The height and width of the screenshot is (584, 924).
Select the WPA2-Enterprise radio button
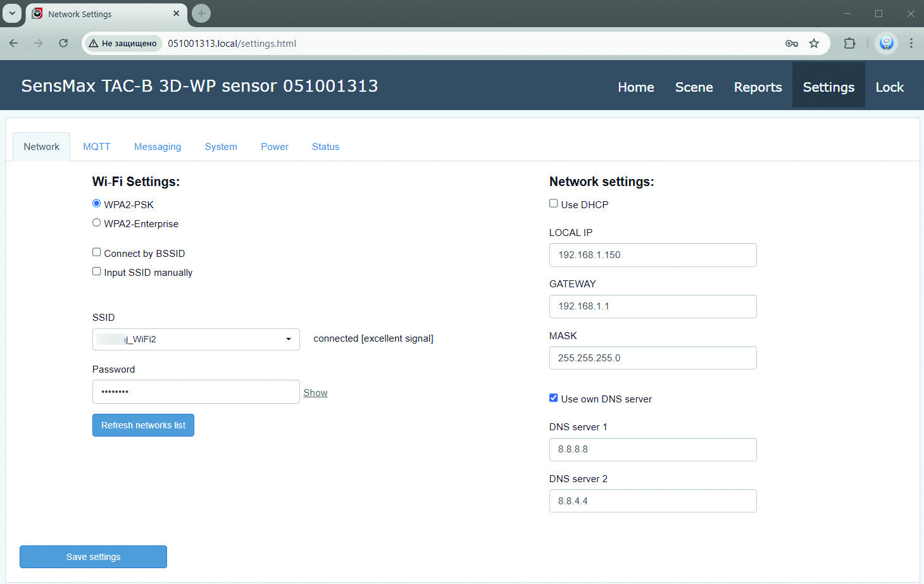pos(96,223)
